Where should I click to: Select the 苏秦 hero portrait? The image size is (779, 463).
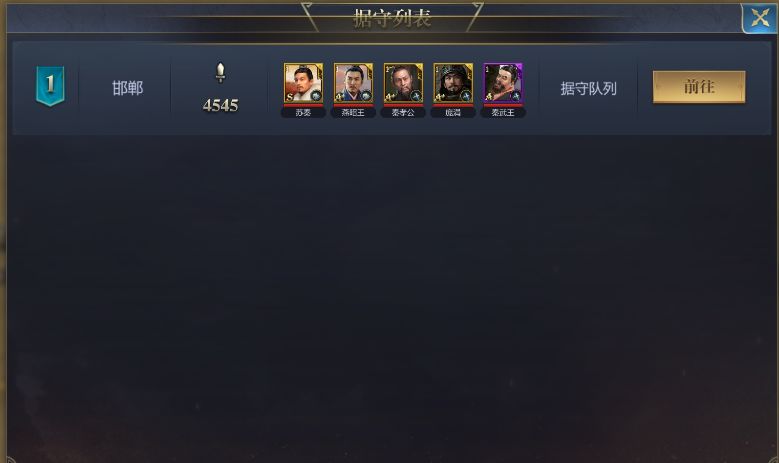click(303, 83)
